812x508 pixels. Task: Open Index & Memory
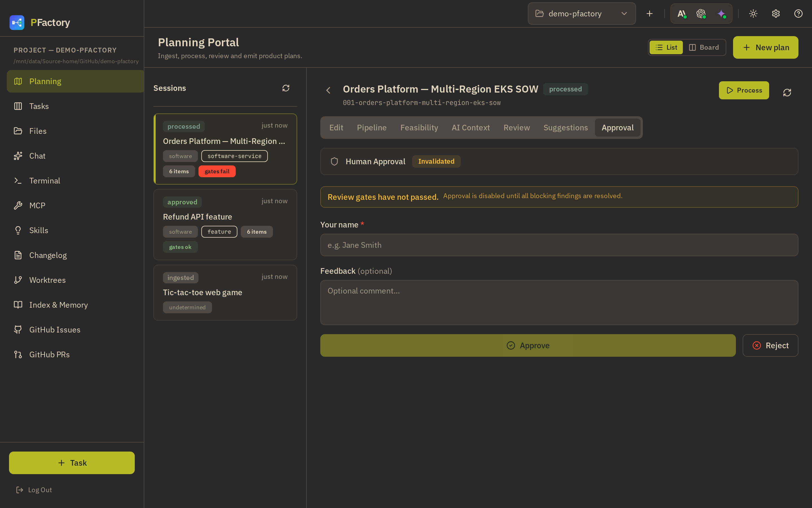click(x=75, y=305)
